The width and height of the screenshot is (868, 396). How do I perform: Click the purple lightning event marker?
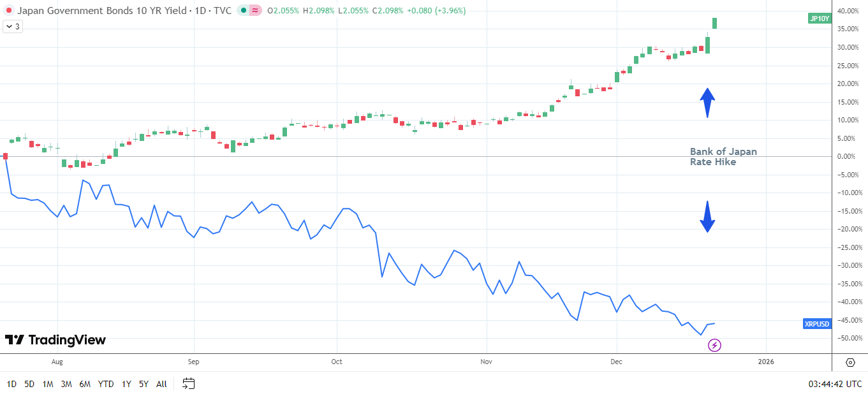point(715,345)
